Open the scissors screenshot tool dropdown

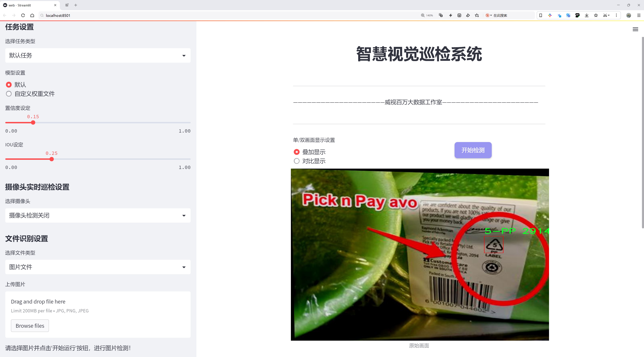(x=606, y=15)
